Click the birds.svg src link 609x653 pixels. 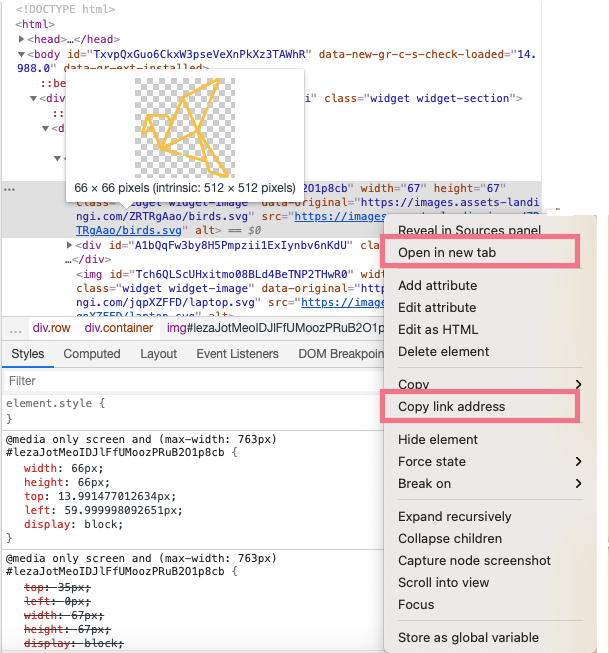pos(129,230)
